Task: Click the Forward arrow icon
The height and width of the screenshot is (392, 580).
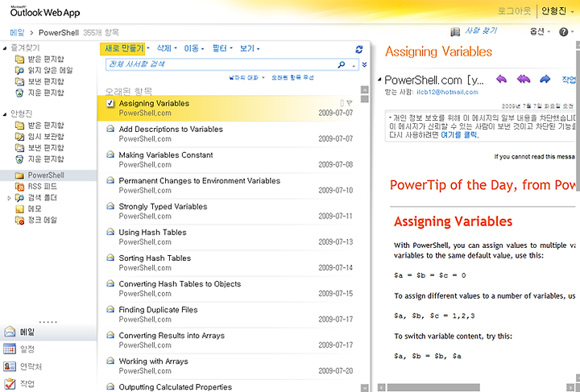Action: (545, 79)
